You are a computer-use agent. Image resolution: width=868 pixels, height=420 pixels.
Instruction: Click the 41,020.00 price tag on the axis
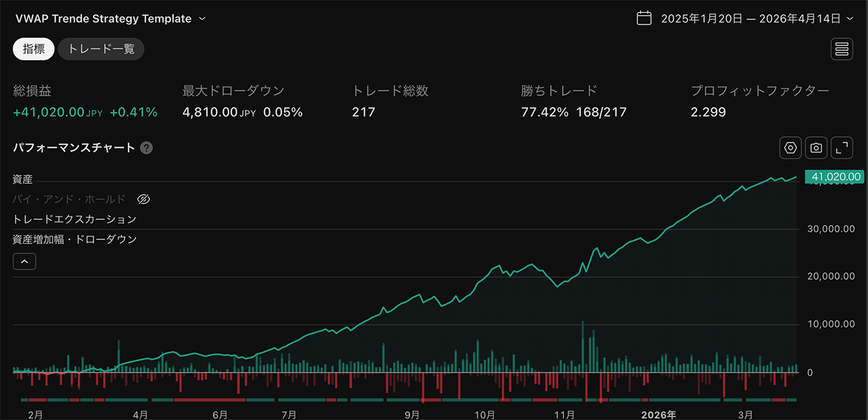click(x=835, y=176)
